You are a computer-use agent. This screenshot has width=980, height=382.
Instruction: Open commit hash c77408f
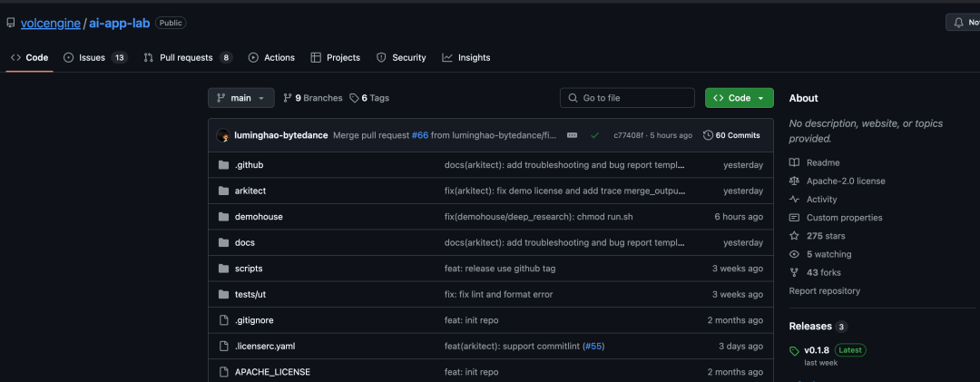tap(628, 135)
